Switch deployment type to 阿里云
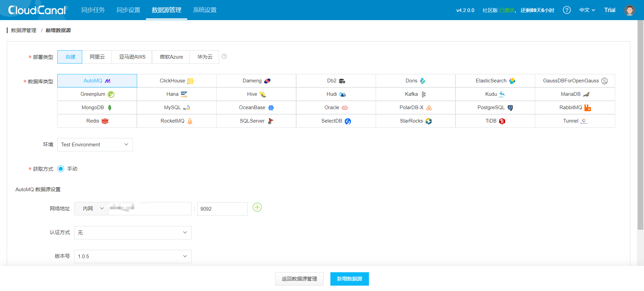Image resolution: width=644 pixels, height=291 pixels. pyautogui.click(x=97, y=57)
